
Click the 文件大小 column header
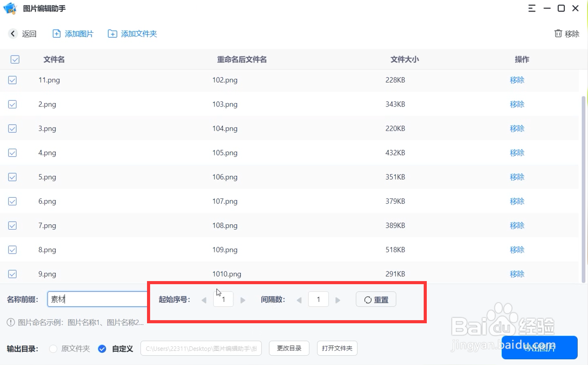point(405,60)
